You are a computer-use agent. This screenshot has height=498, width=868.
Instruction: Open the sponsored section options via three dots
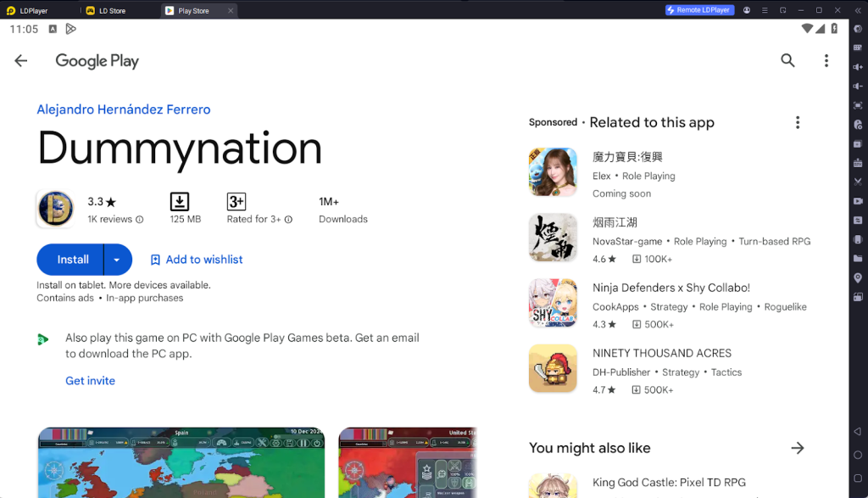pyautogui.click(x=798, y=122)
